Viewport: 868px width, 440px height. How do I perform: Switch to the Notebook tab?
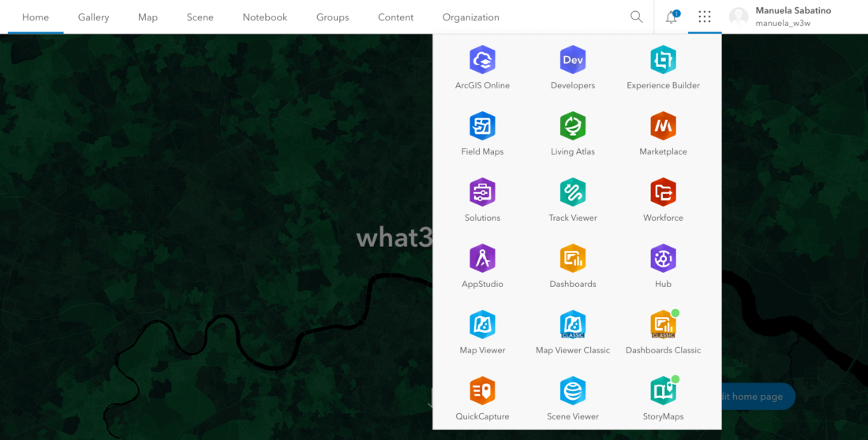tap(264, 17)
